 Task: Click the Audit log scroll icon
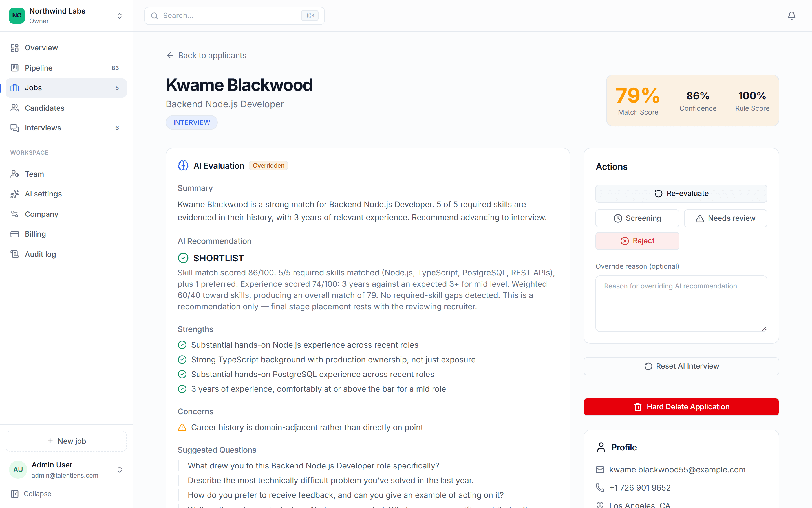coord(14,254)
